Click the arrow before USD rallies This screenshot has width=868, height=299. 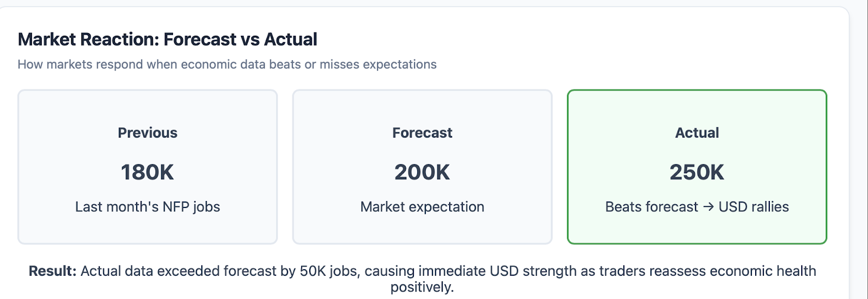coord(708,207)
